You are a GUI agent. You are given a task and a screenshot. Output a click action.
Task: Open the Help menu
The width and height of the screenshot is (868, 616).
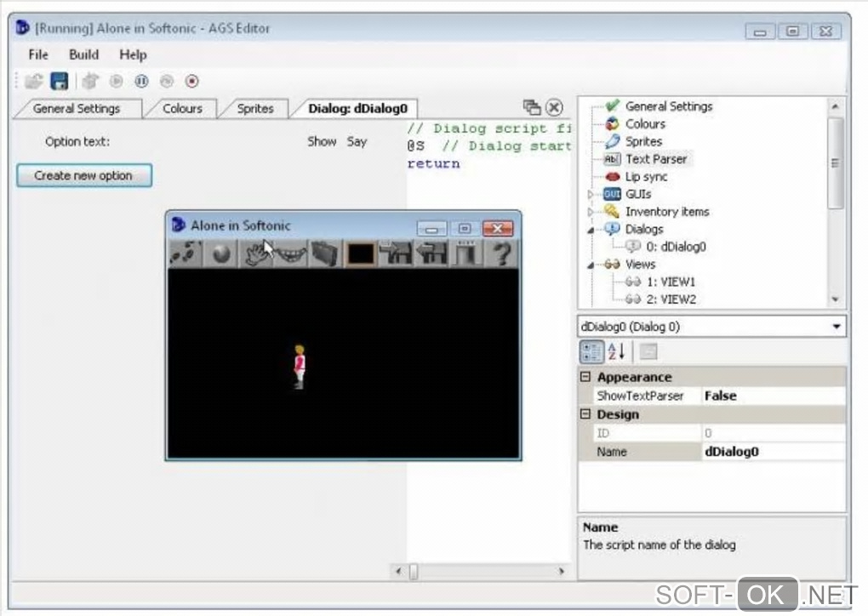click(x=133, y=54)
